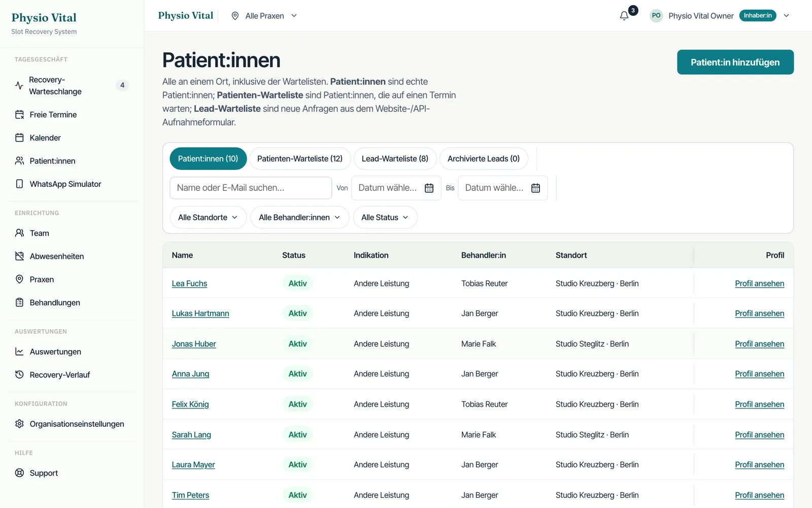Click the Abwesenheiten calendar-off icon

click(19, 256)
